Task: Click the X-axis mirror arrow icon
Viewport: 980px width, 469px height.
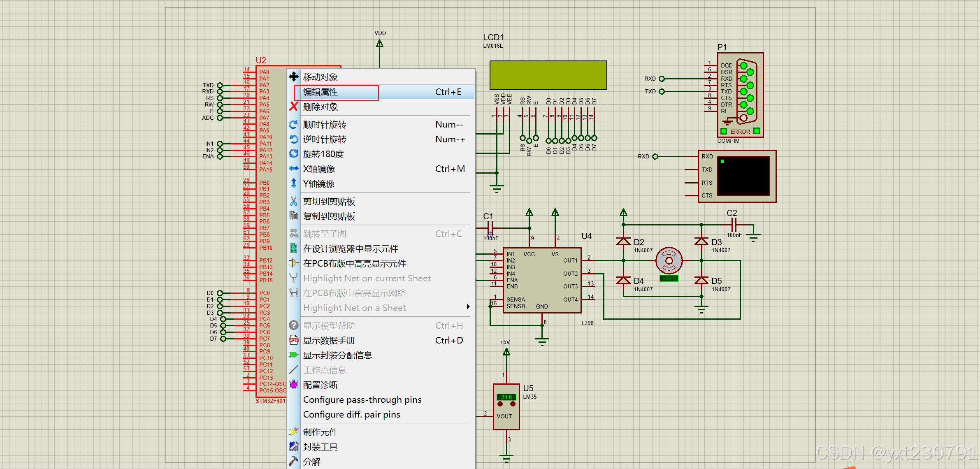Action: [x=294, y=169]
